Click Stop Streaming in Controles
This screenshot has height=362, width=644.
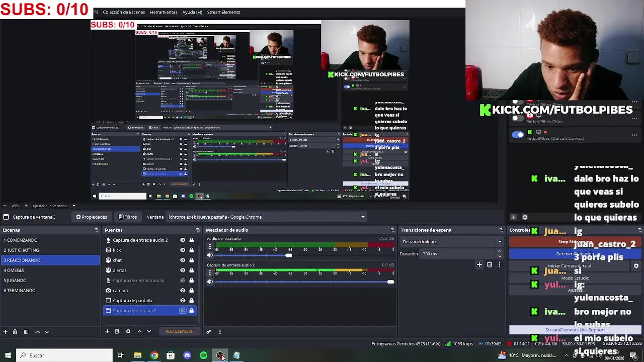575,242
